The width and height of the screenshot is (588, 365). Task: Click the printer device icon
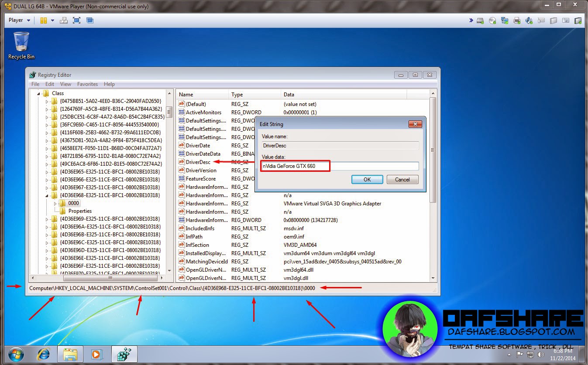pyautogui.click(x=517, y=20)
